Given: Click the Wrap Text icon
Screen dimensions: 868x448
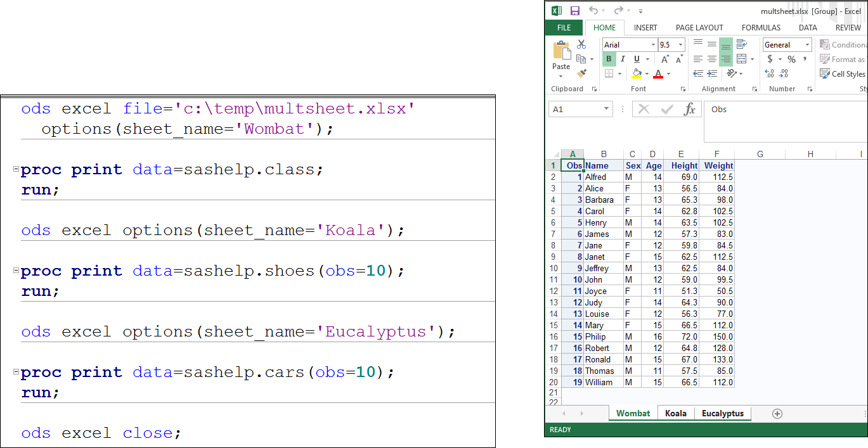Looking at the screenshot, I should point(740,44).
